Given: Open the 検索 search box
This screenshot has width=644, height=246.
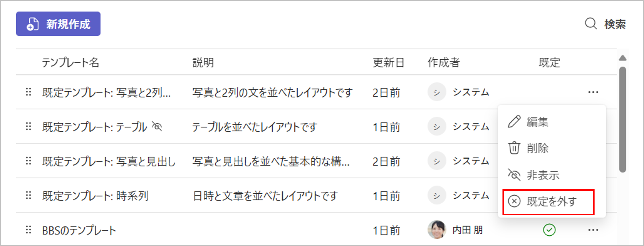Looking at the screenshot, I should tap(605, 24).
